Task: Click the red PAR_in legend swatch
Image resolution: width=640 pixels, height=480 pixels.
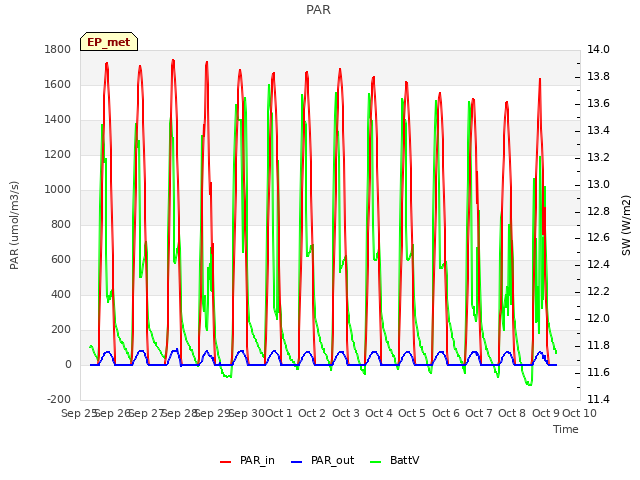Action: (226, 462)
